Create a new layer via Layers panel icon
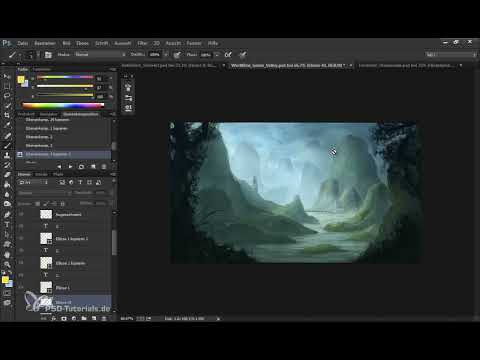The image size is (480, 360). click(x=94, y=319)
